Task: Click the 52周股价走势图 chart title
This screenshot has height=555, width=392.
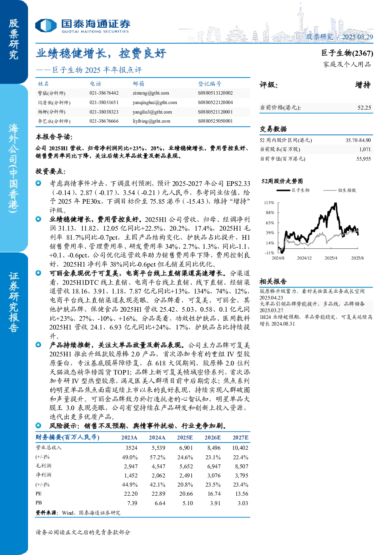Action: 282,181
